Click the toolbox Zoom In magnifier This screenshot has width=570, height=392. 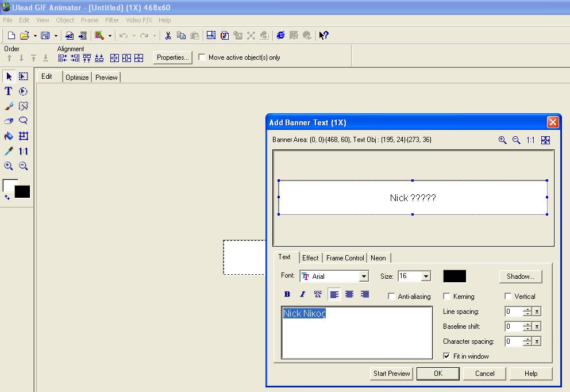[9, 166]
